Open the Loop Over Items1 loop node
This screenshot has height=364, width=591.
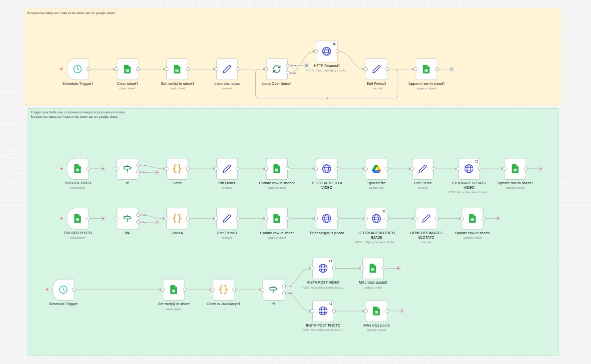277,70
